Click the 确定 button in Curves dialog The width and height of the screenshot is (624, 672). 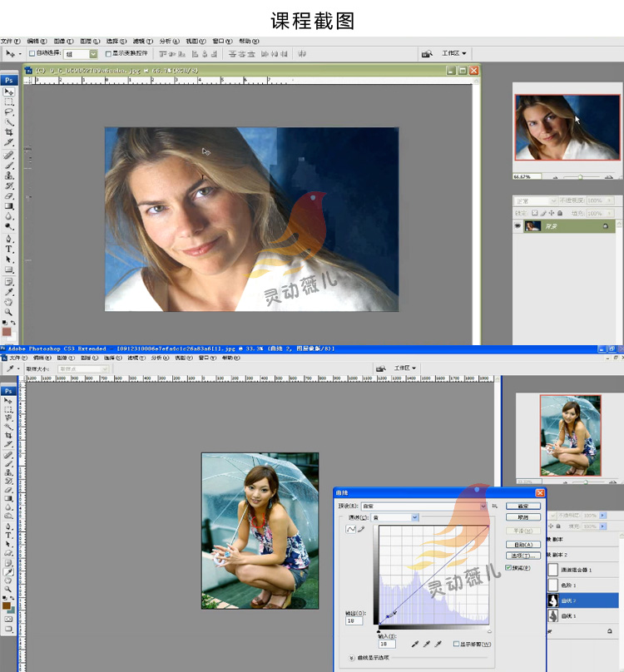pyautogui.click(x=522, y=506)
